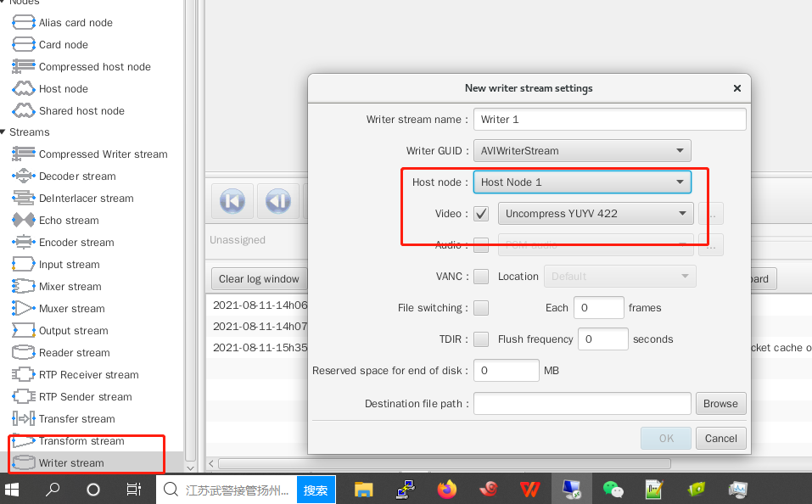Click the Flush frequency seconds field
Image resolution: width=812 pixels, height=504 pixels.
602,339
